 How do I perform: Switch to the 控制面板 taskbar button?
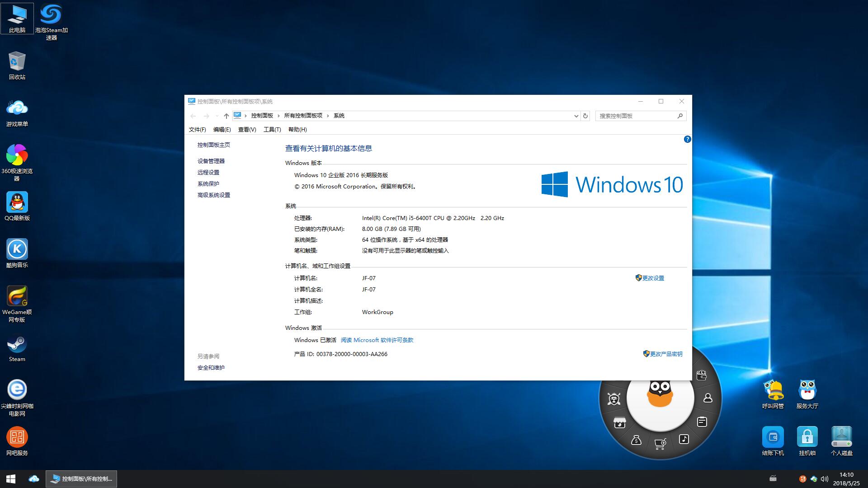[81, 479]
